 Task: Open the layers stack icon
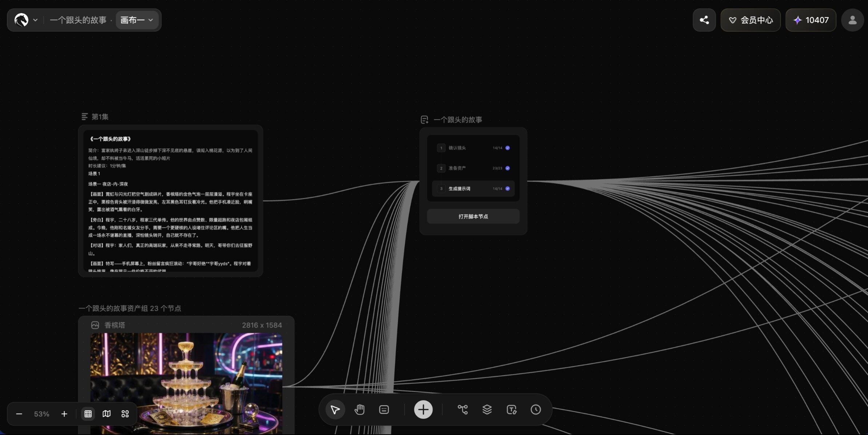click(x=487, y=410)
